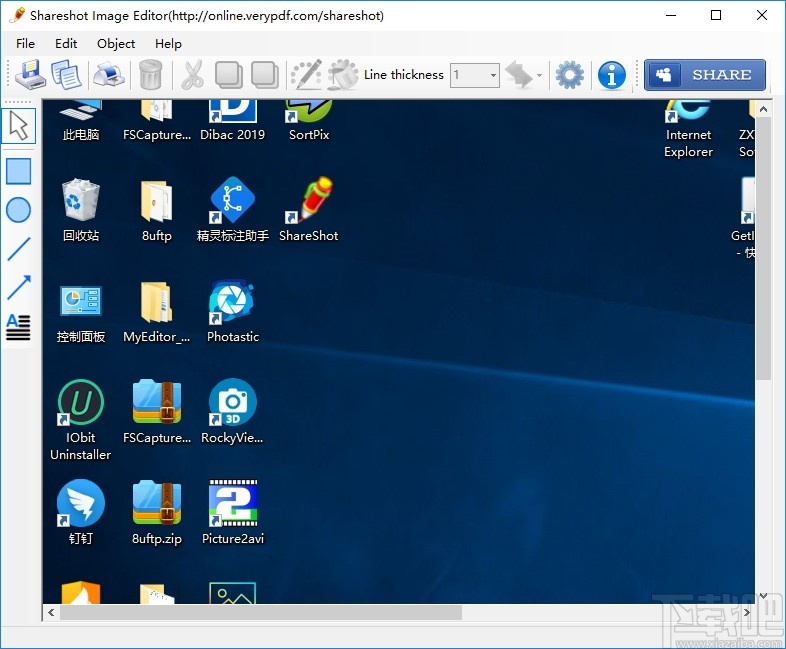
Task: Click the trash can delete icon
Action: point(150,75)
